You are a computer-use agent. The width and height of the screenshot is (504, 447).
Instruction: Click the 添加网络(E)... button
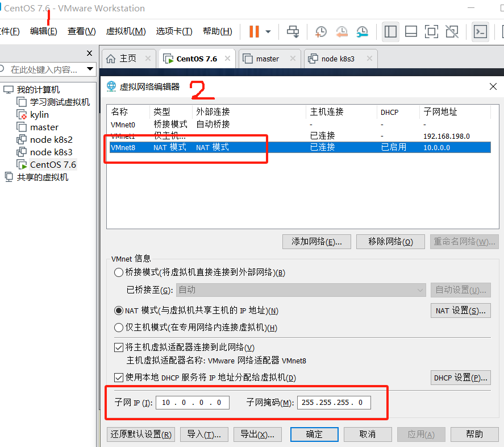click(316, 242)
